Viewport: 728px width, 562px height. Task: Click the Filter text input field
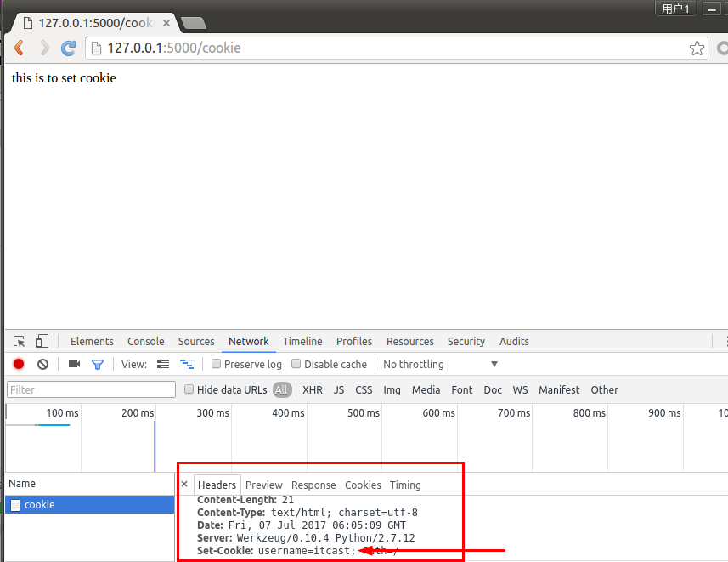coord(90,390)
